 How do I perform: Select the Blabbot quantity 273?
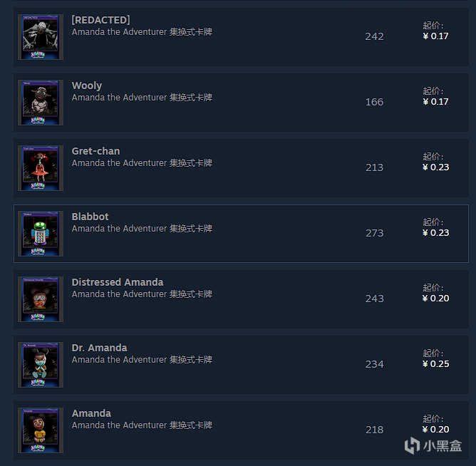pyautogui.click(x=375, y=233)
